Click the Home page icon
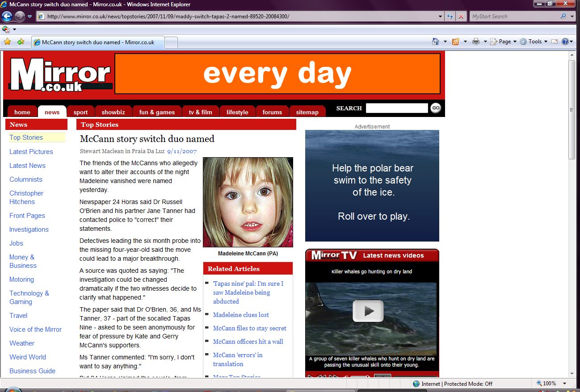Viewport: 580px width, 392px height. [x=436, y=42]
